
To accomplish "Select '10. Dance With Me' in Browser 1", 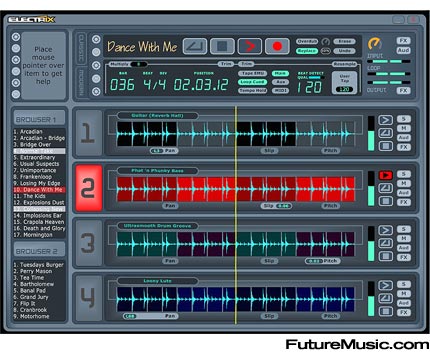I will 39,190.
